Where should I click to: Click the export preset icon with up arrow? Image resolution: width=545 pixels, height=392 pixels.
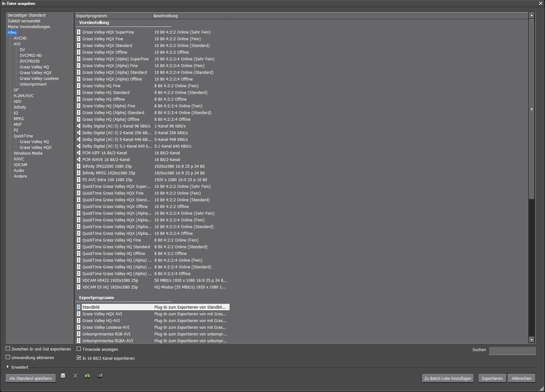pyautogui.click(x=100, y=376)
